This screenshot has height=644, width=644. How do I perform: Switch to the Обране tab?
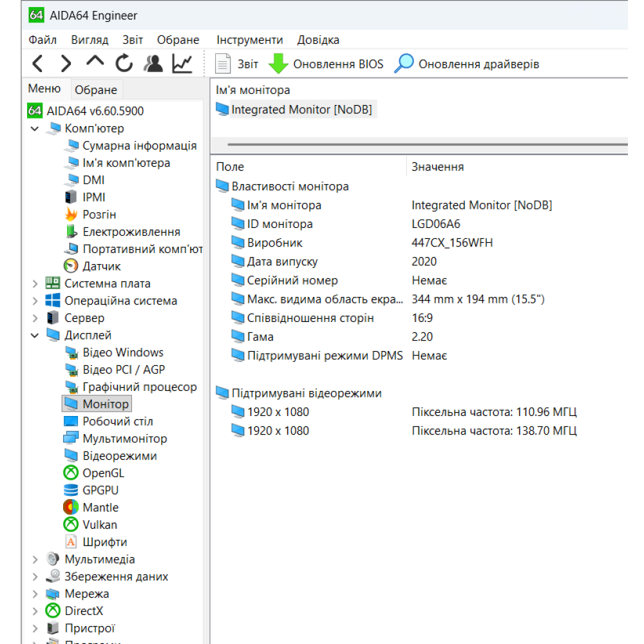(x=96, y=90)
